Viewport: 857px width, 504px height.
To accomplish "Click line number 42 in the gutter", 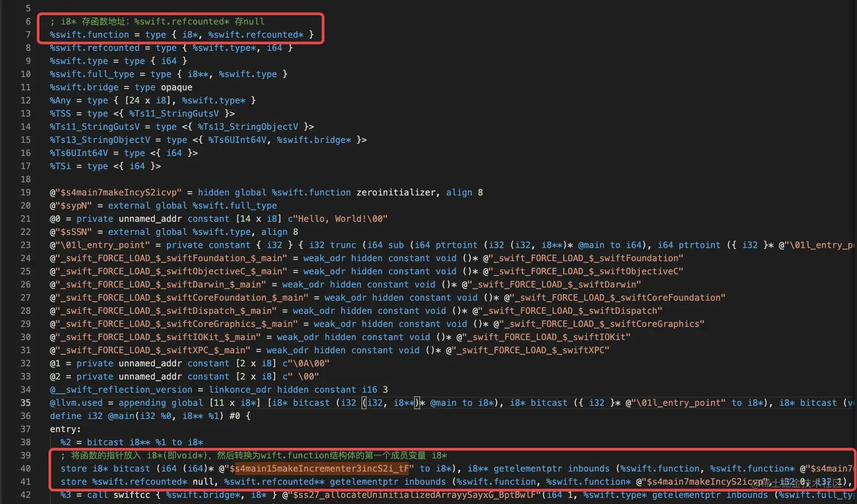I will (x=26, y=495).
